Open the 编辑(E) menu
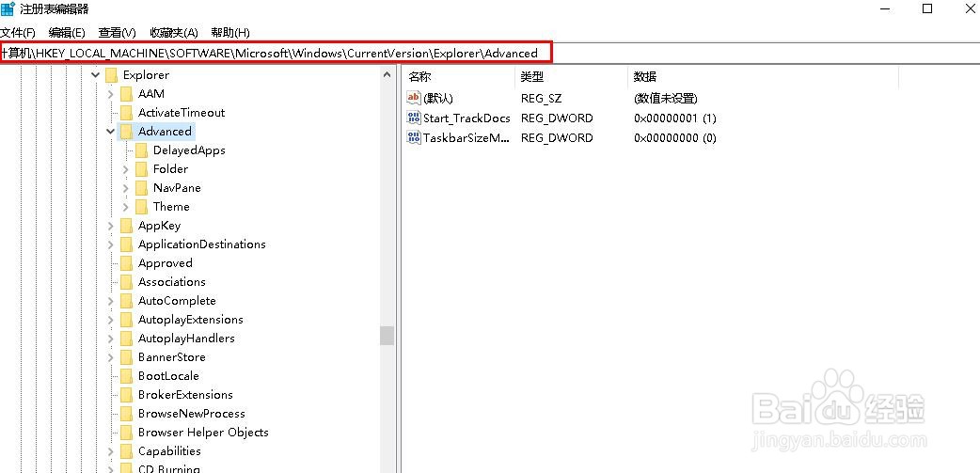 [x=67, y=33]
